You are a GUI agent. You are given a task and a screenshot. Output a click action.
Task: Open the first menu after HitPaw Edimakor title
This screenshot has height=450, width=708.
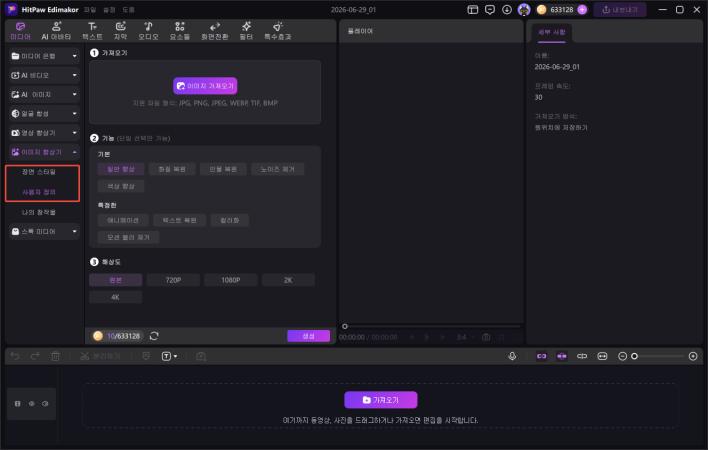(x=90, y=9)
